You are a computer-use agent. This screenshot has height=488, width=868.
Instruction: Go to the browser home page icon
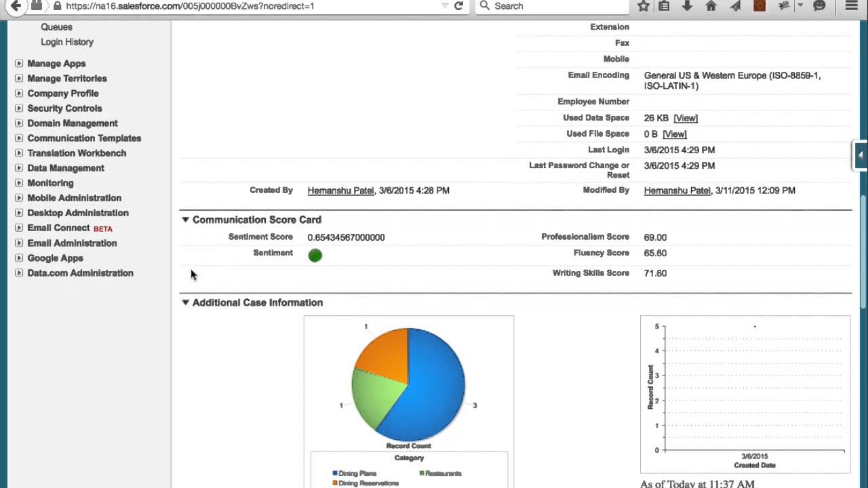point(711,5)
